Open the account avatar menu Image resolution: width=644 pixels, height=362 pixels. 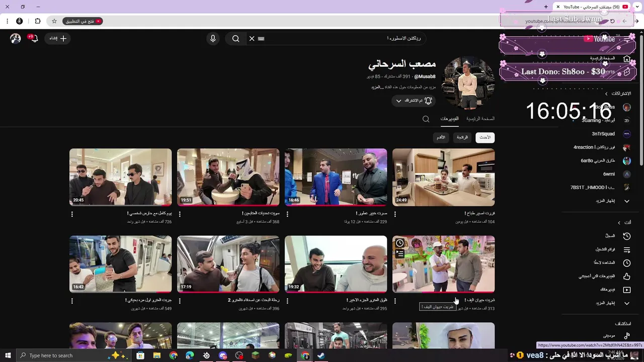(16, 38)
